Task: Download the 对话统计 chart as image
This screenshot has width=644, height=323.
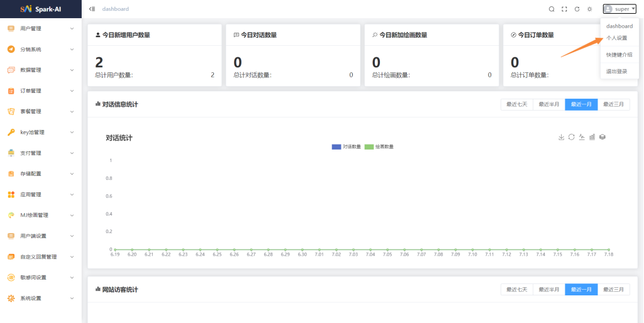Action: coord(561,137)
